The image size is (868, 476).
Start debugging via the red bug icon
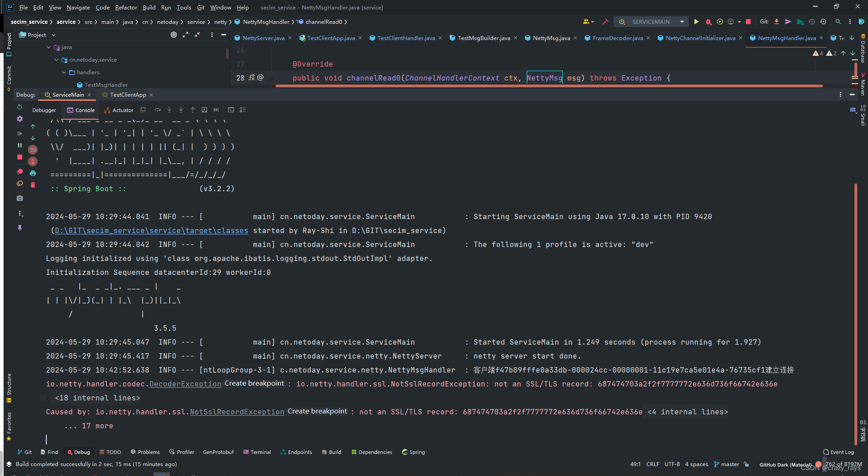point(708,22)
